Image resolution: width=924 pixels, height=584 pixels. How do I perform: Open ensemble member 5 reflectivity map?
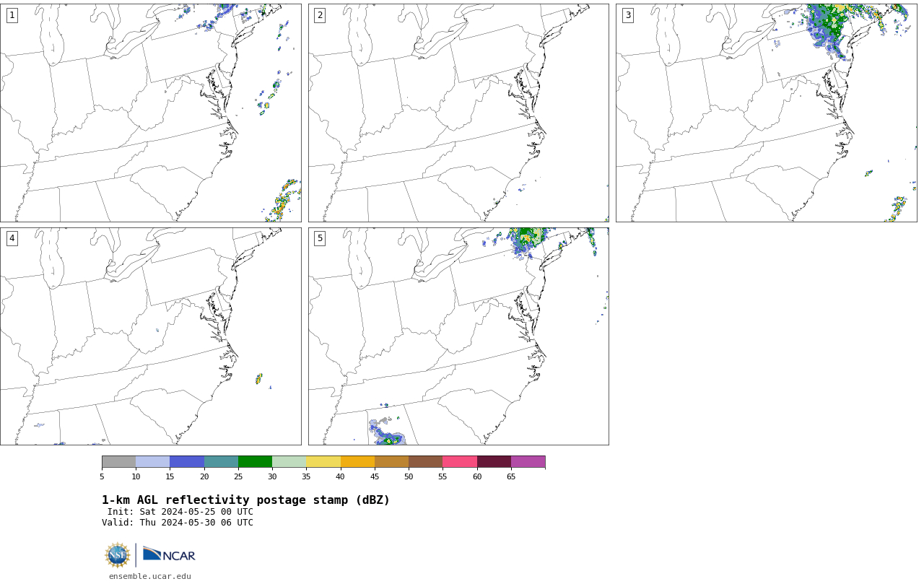point(458,336)
